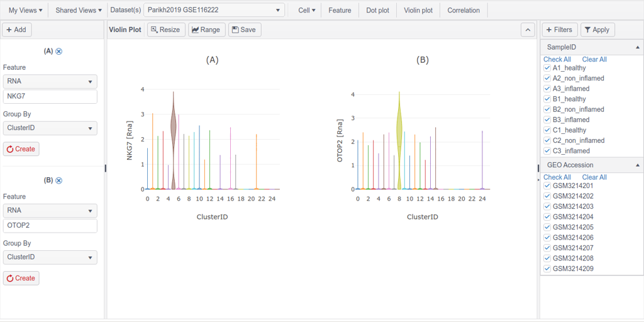The image size is (644, 322).
Task: Switch to the Violin plot tab
Action: (418, 10)
